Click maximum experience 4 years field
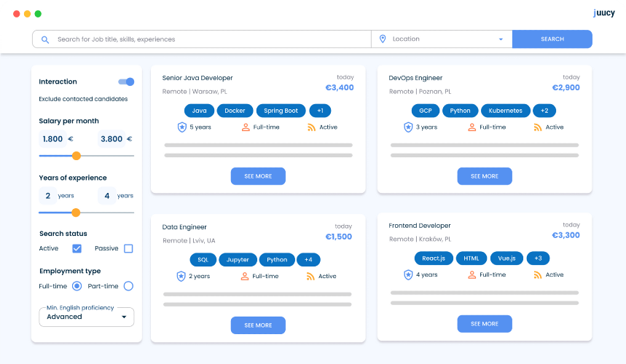The height and width of the screenshot is (364, 626). 107,196
